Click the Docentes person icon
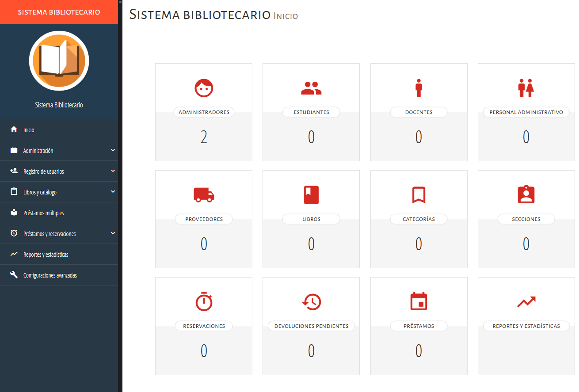The height and width of the screenshot is (392, 579). (x=419, y=88)
